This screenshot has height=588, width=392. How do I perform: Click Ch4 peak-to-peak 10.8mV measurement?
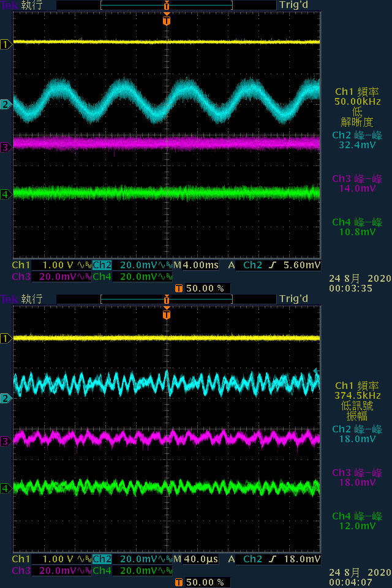coord(357,227)
